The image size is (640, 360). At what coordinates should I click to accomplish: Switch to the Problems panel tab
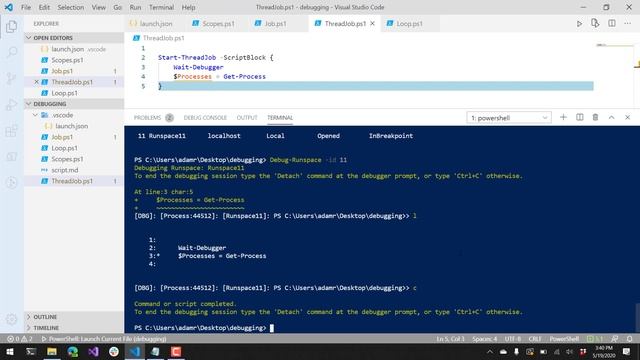click(153, 118)
